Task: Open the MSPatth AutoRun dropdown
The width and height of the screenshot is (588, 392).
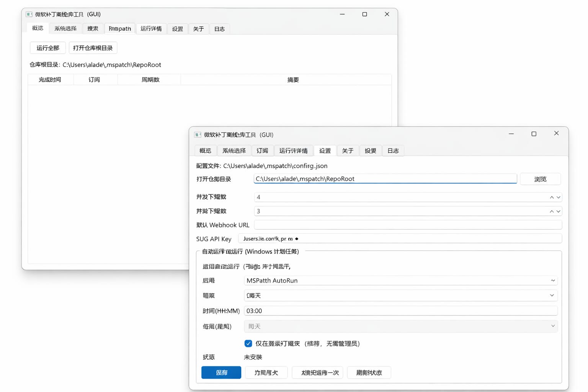Action: click(400, 281)
